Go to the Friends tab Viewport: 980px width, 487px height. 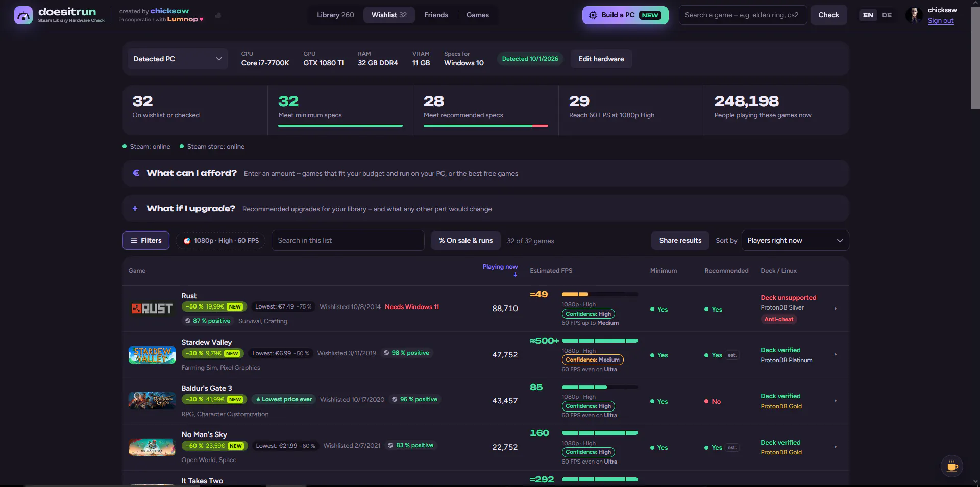point(436,15)
